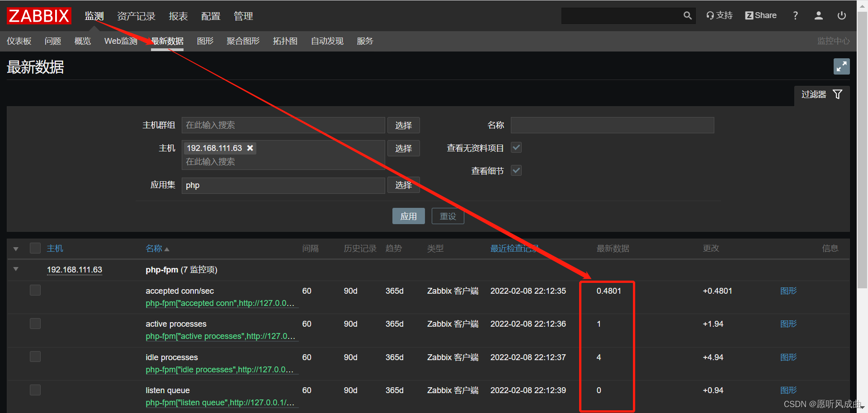The image size is (868, 413).
Task: Collapse all groups via header arrow
Action: point(16,249)
